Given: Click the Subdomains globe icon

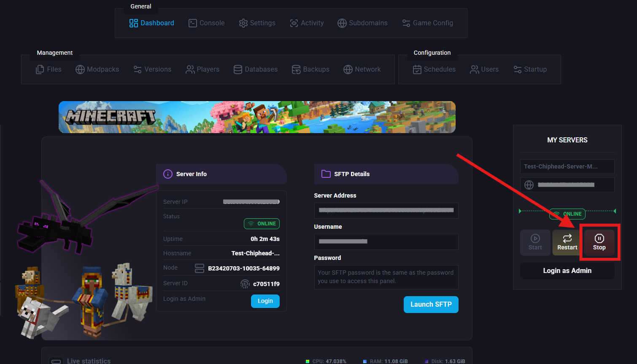Looking at the screenshot, I should click(x=342, y=23).
